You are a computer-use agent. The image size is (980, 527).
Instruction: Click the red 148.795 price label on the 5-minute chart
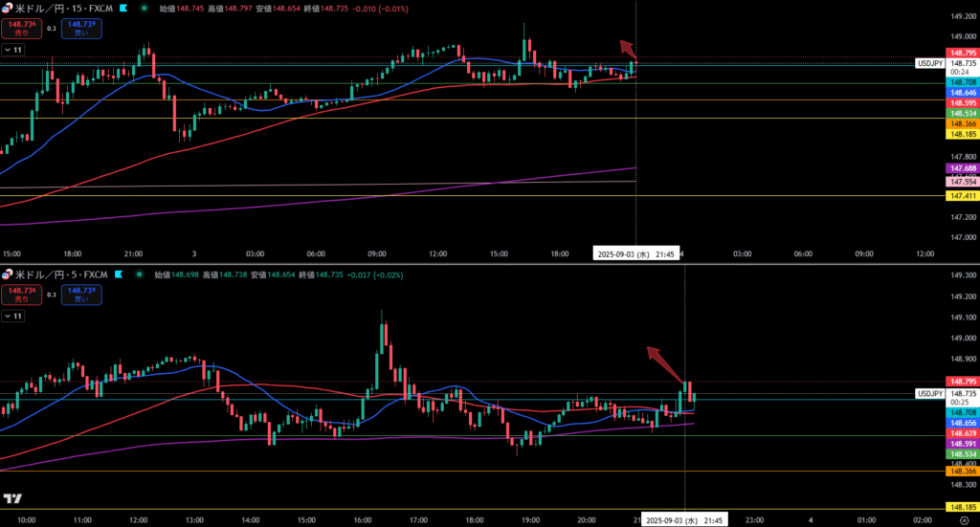coord(963,382)
